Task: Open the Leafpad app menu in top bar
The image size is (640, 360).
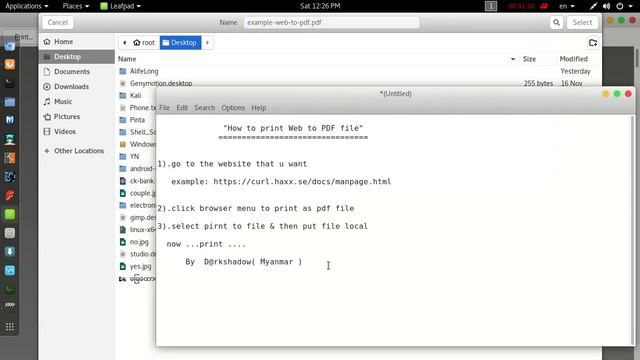Action: (120, 6)
